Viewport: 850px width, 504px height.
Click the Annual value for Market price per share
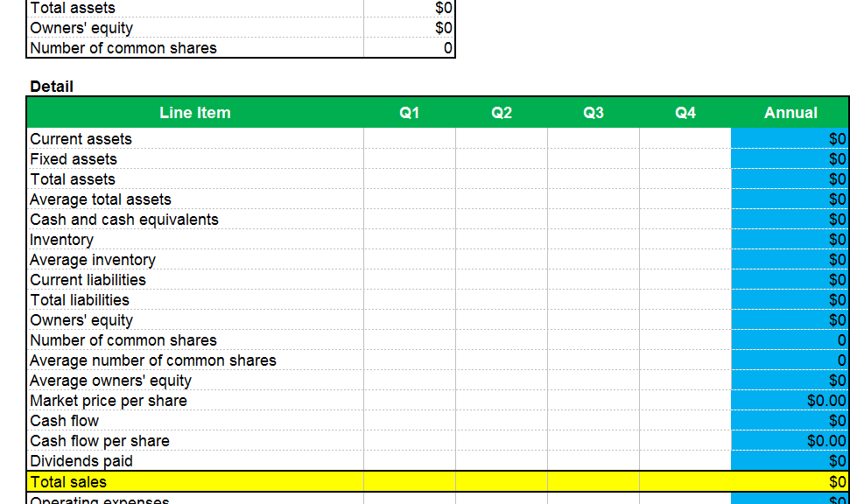click(790, 401)
